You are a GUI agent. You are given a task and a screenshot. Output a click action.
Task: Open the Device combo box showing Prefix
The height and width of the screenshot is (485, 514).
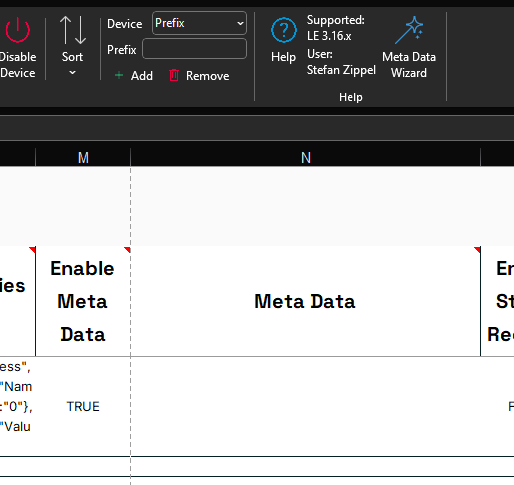199,23
